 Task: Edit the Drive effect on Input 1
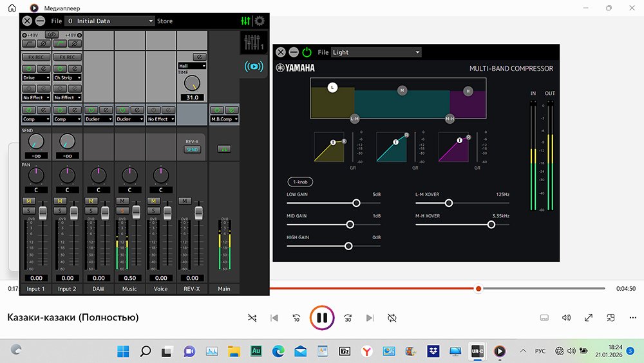[x=44, y=68]
